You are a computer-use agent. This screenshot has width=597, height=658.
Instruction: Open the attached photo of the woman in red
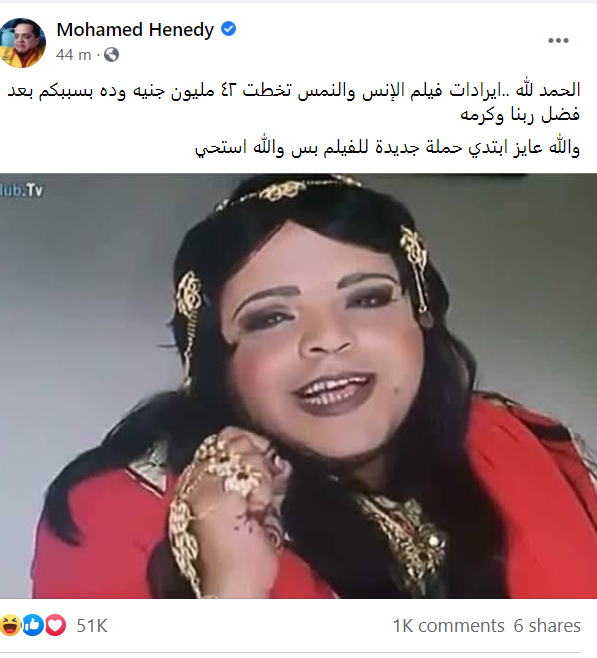[298, 386]
